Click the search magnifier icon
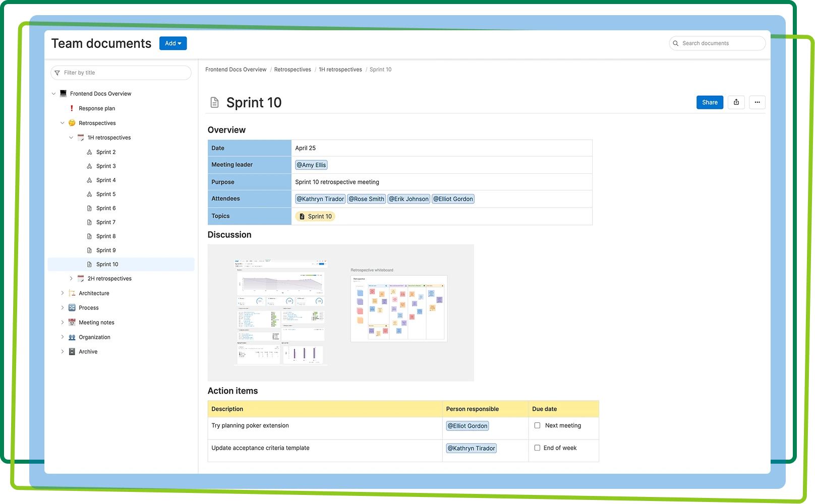This screenshot has width=815, height=504. [x=676, y=43]
